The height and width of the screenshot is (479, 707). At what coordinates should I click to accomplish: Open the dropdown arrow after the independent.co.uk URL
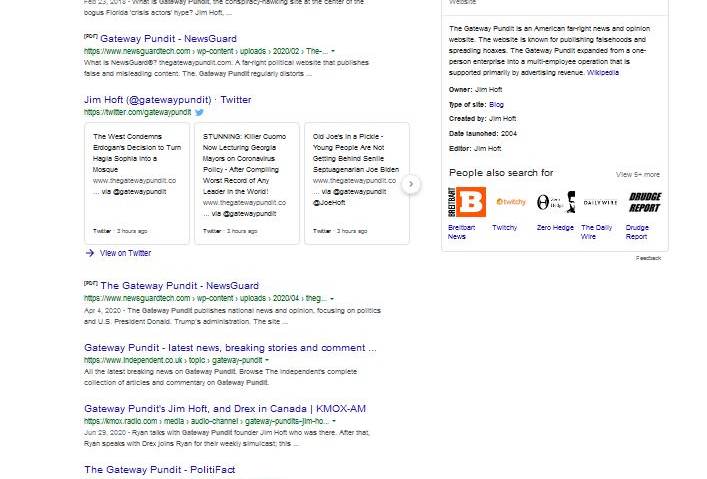267,360
